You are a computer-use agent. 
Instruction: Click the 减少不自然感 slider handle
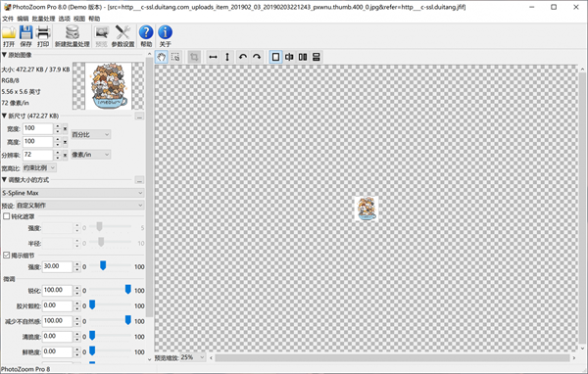(127, 320)
